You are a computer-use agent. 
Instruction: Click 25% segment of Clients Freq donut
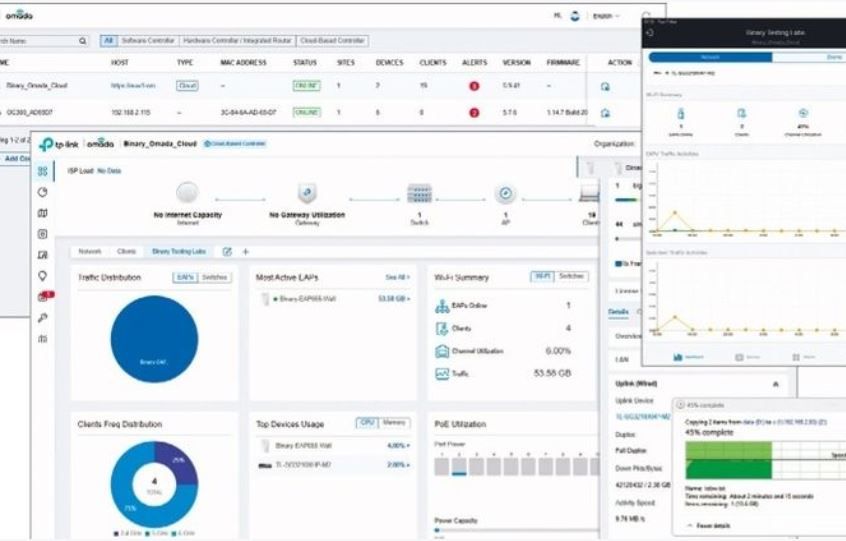pyautogui.click(x=180, y=460)
